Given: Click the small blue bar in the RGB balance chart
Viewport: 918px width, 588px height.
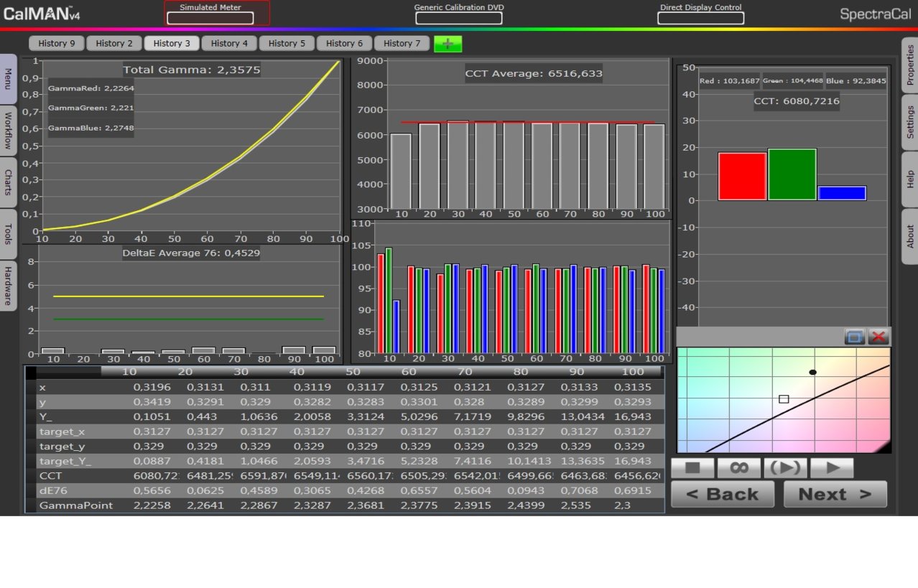Looking at the screenshot, I should pos(842,193).
